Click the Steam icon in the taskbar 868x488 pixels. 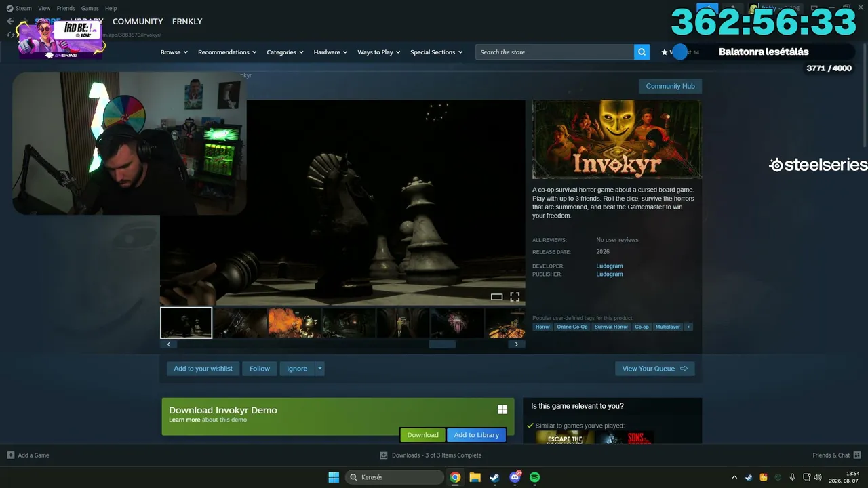pyautogui.click(x=494, y=477)
